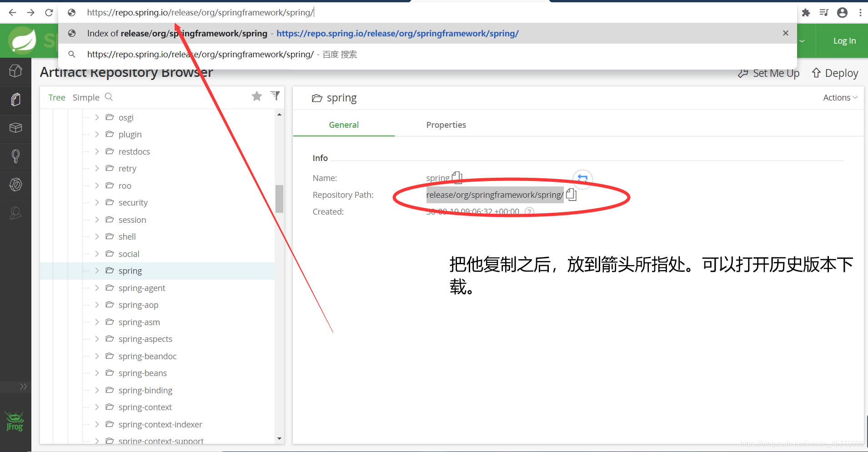Go back with the browser back arrow
Image resolution: width=868 pixels, height=452 pixels.
click(12, 13)
